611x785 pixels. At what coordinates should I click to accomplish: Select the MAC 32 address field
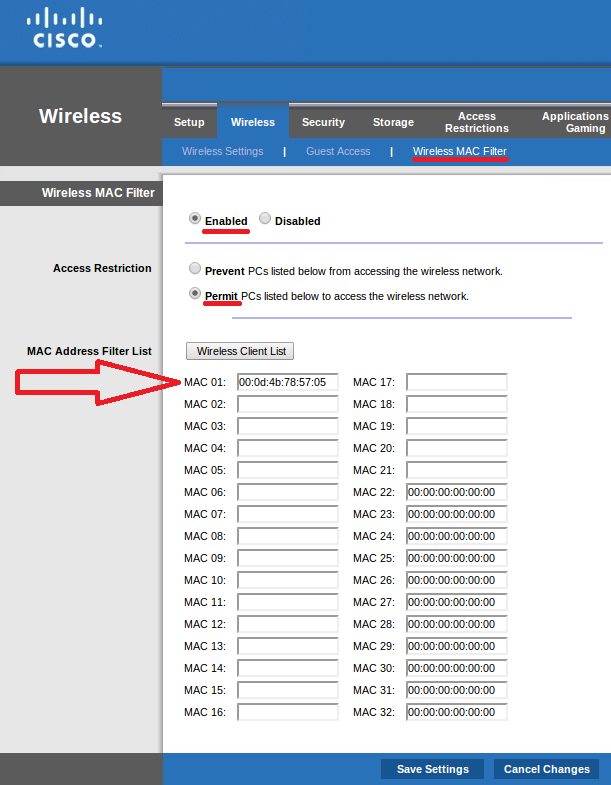(456, 712)
